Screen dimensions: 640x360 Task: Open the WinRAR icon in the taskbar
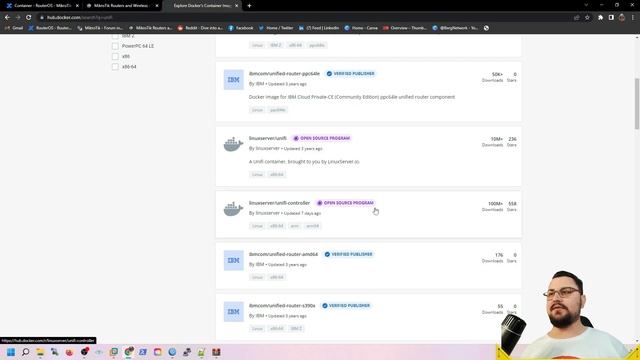pyautogui.click(x=216, y=352)
